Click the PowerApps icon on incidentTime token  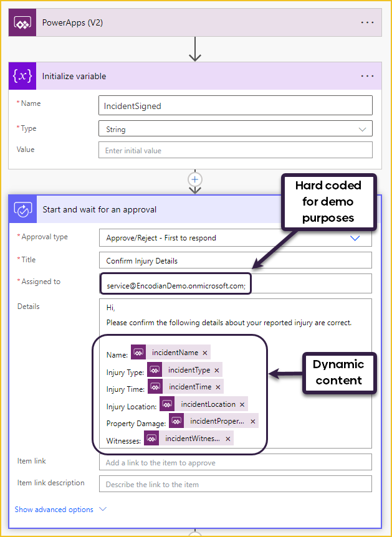tap(155, 387)
